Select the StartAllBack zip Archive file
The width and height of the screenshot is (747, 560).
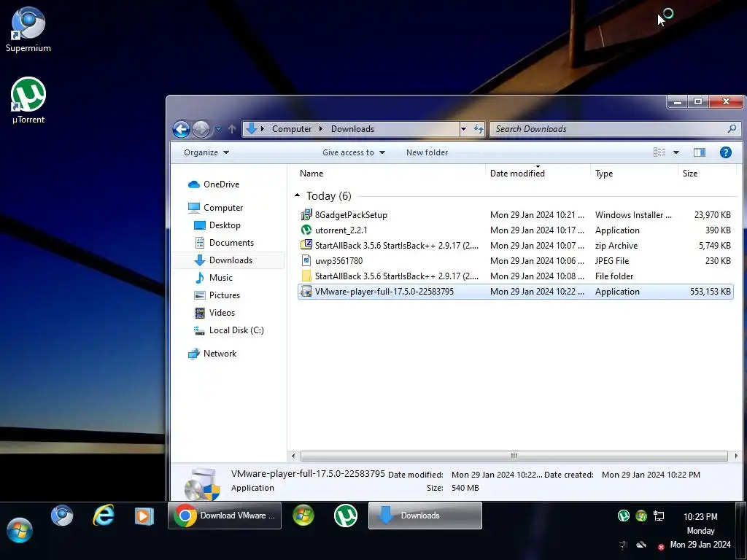[x=516, y=245]
